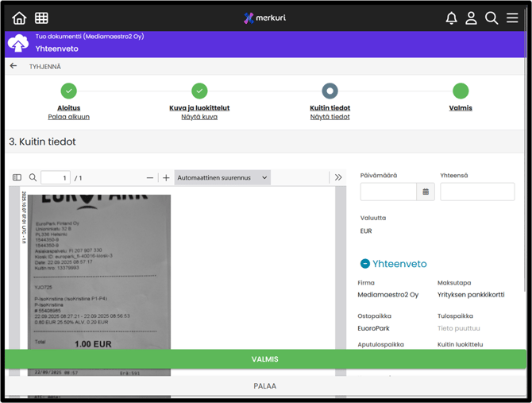
Task: Open the notifications bell
Action: click(451, 17)
